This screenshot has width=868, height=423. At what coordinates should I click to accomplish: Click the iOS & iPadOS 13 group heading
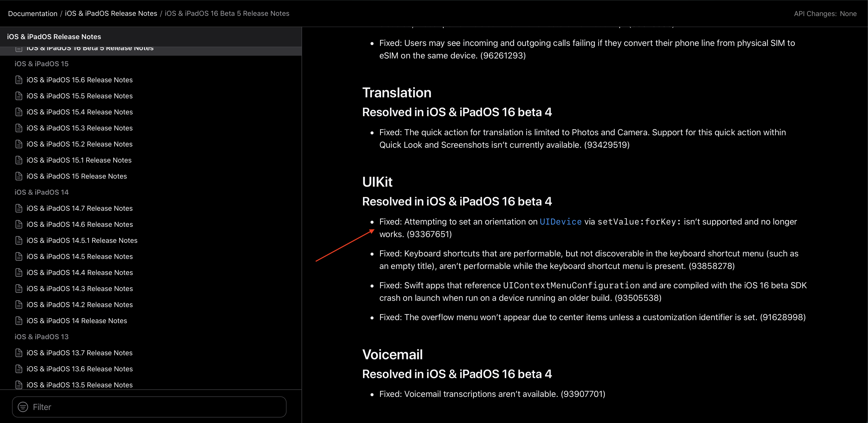(41, 337)
